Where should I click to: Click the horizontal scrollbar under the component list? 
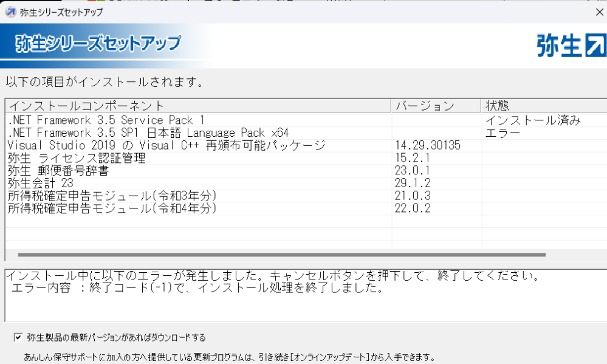click(x=282, y=255)
